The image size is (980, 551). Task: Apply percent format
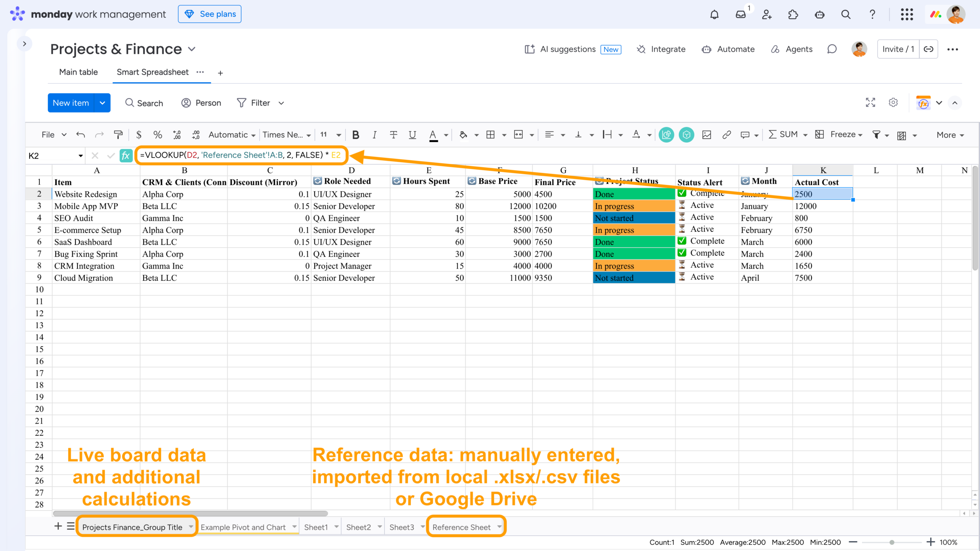pos(157,135)
